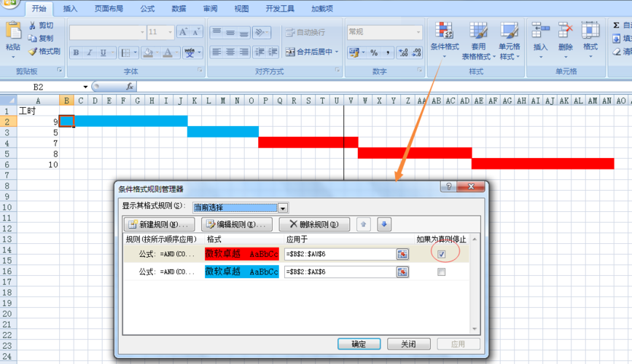
Task: Open the Name Box dropdown arrow
Action: (x=85, y=87)
